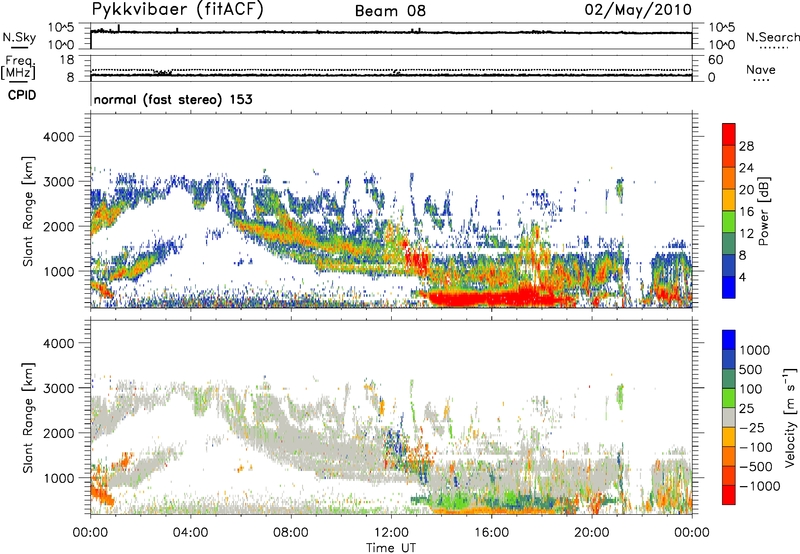Click power color bar value 28
The height and width of the screenshot is (554, 800).
[746, 146]
